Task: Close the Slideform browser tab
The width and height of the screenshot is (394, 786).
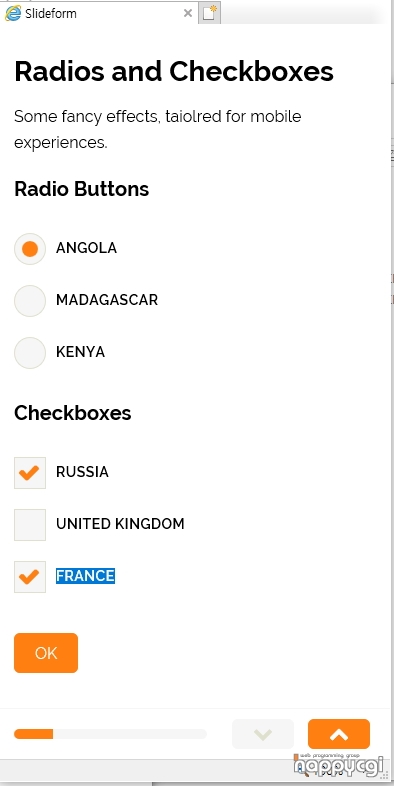Action: click(x=188, y=14)
